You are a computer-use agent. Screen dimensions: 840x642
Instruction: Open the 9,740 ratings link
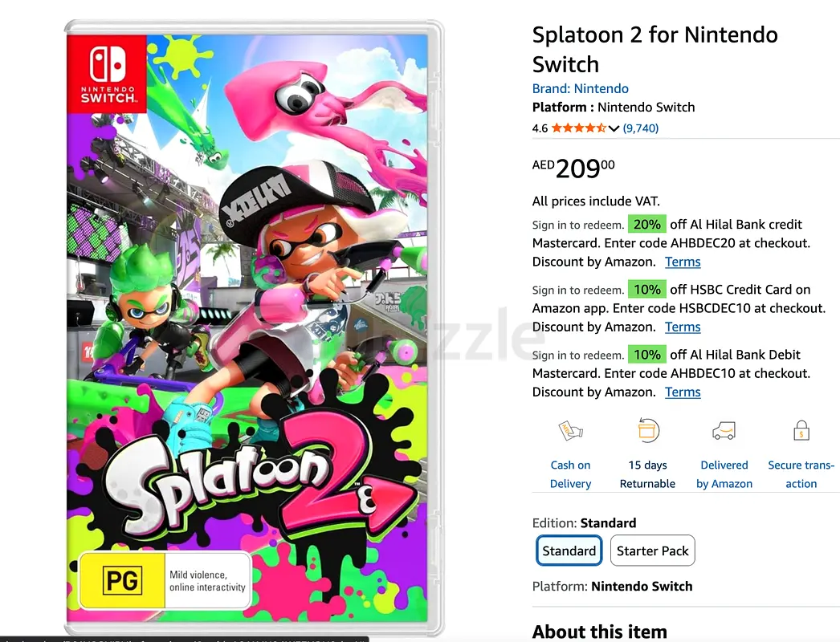coord(641,128)
